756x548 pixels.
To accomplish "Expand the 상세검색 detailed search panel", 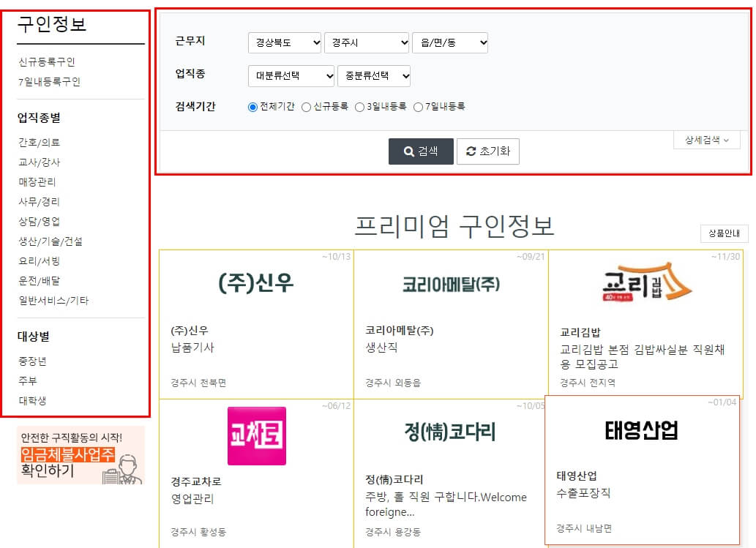I will coord(706,140).
